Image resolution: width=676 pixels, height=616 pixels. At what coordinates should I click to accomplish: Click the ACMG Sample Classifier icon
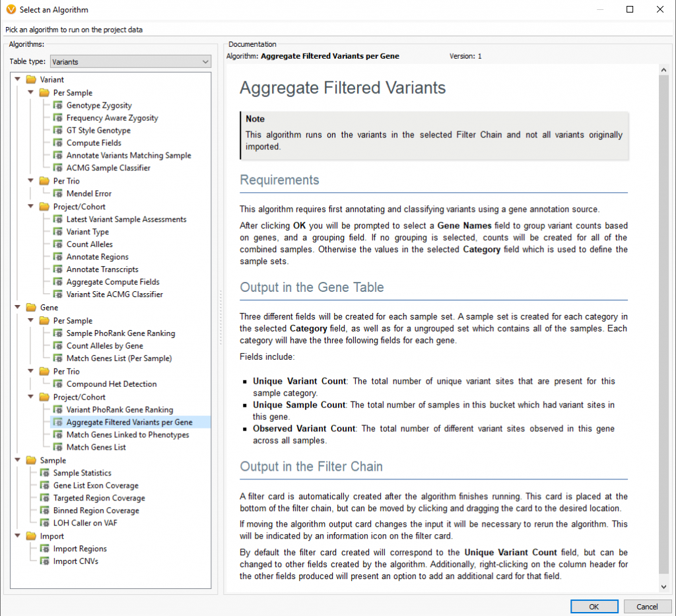pos(58,168)
